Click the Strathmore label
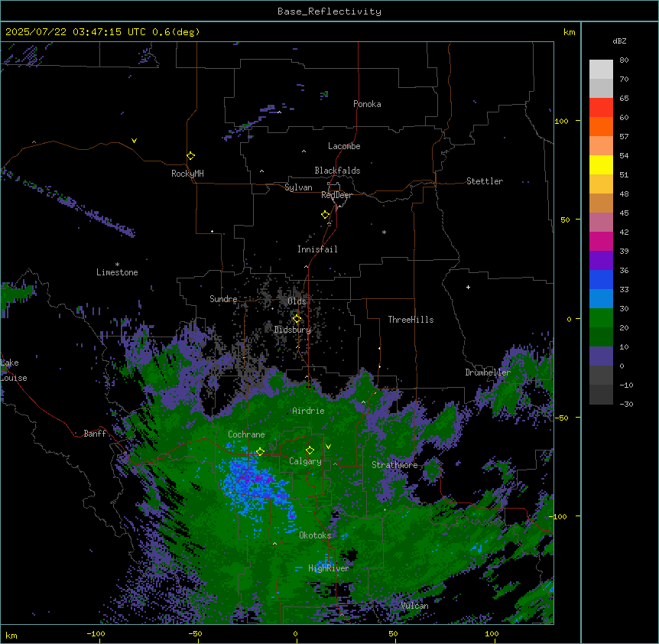Screen dimensions: 659x644 pos(394,465)
